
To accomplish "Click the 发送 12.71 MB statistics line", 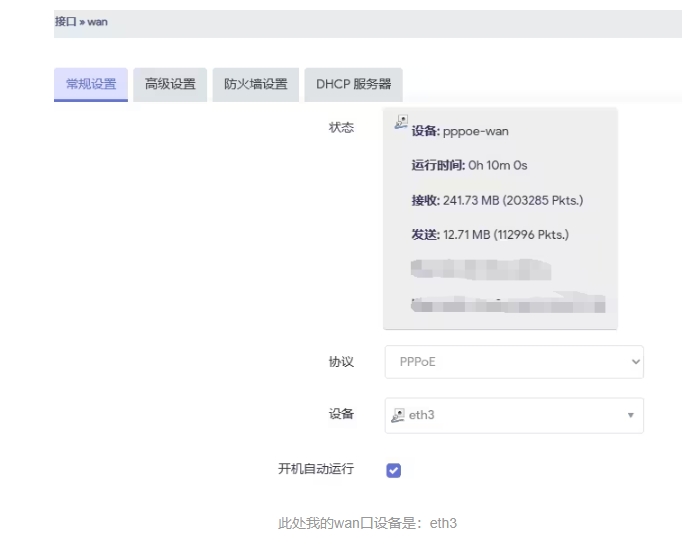I will [490, 235].
